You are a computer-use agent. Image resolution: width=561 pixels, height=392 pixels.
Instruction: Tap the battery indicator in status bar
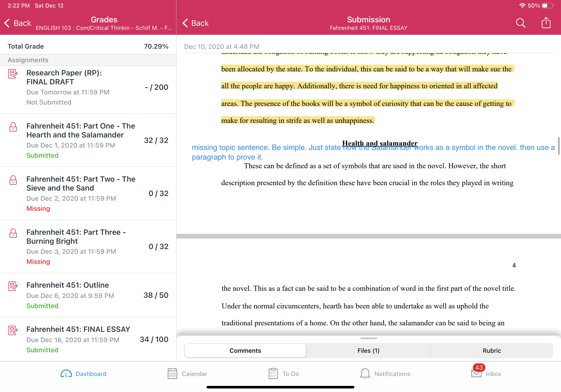tap(547, 6)
